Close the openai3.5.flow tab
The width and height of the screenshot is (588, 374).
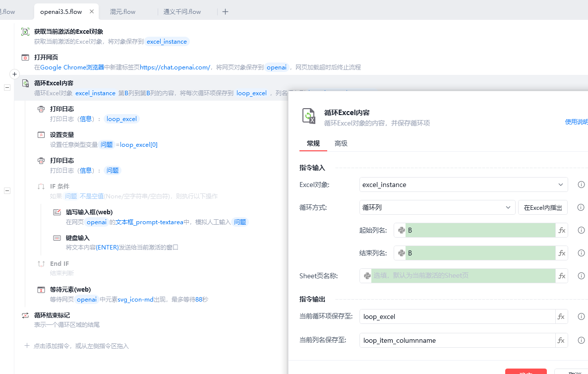tap(92, 11)
